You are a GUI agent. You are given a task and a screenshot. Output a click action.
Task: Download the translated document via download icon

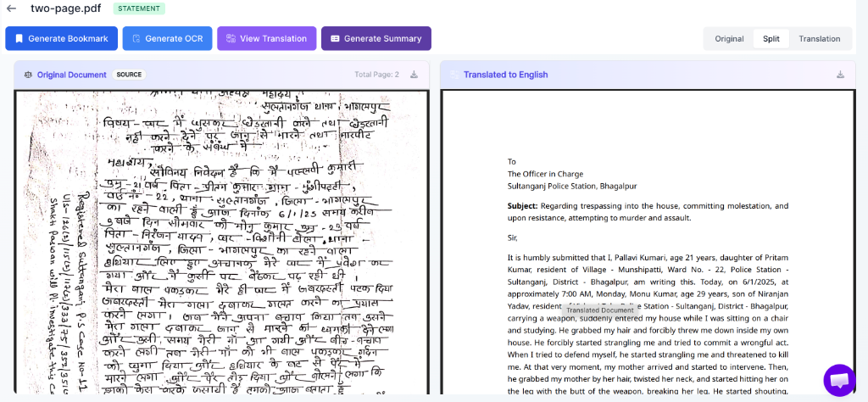[840, 75]
